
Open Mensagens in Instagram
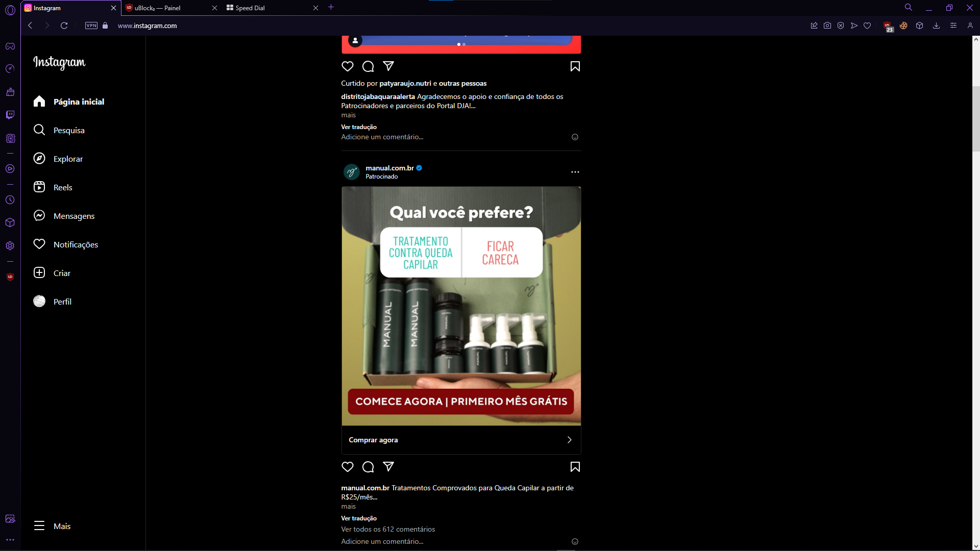tap(74, 216)
